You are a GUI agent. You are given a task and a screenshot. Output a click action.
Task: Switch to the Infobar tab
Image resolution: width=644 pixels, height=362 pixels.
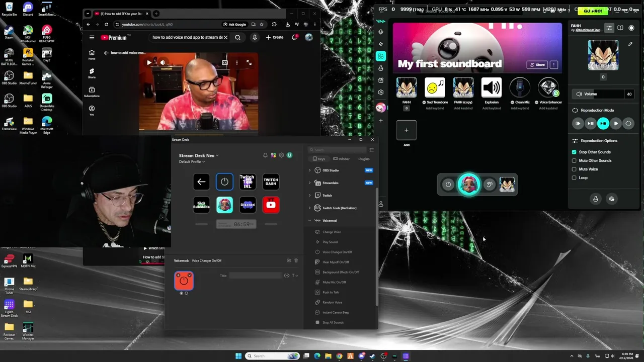tap(341, 159)
